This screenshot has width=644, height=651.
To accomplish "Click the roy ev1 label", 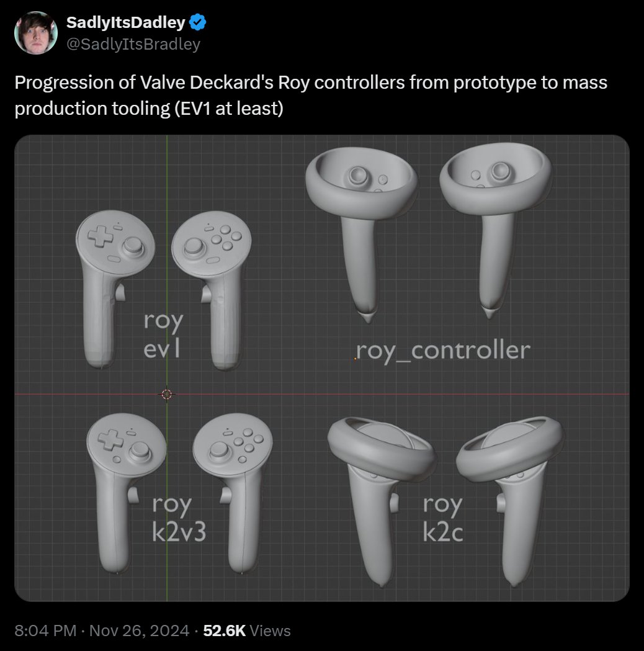I will tap(163, 334).
